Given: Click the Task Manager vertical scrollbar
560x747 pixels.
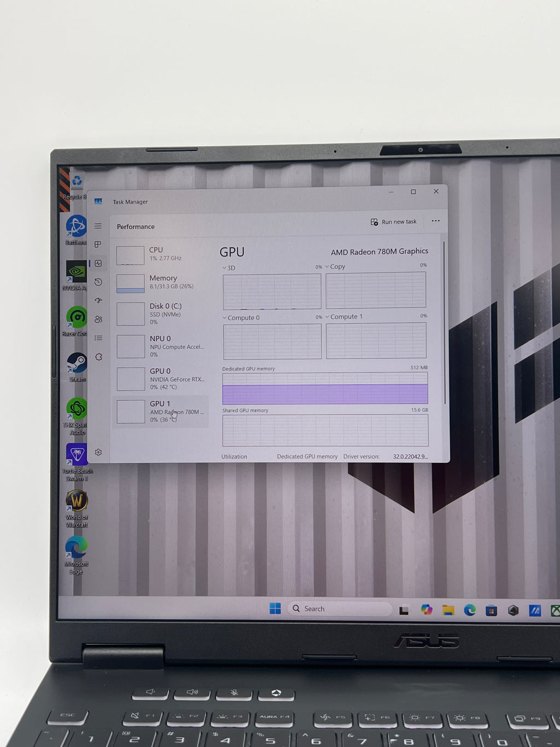Looking at the screenshot, I should pos(445,323).
